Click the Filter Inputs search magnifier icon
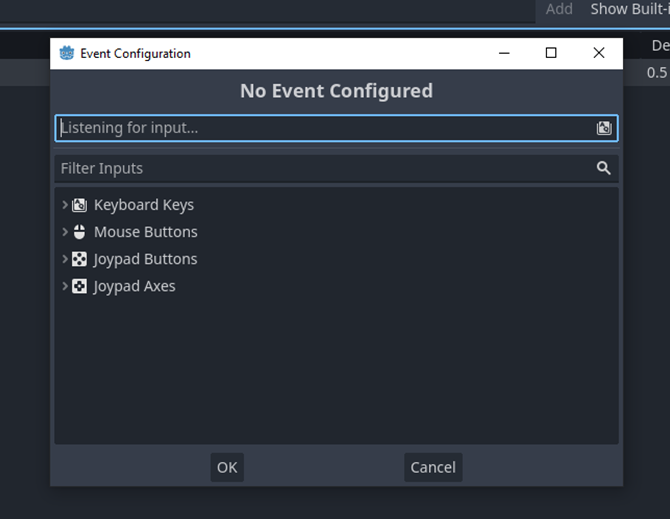The height and width of the screenshot is (519, 670). 603,168
